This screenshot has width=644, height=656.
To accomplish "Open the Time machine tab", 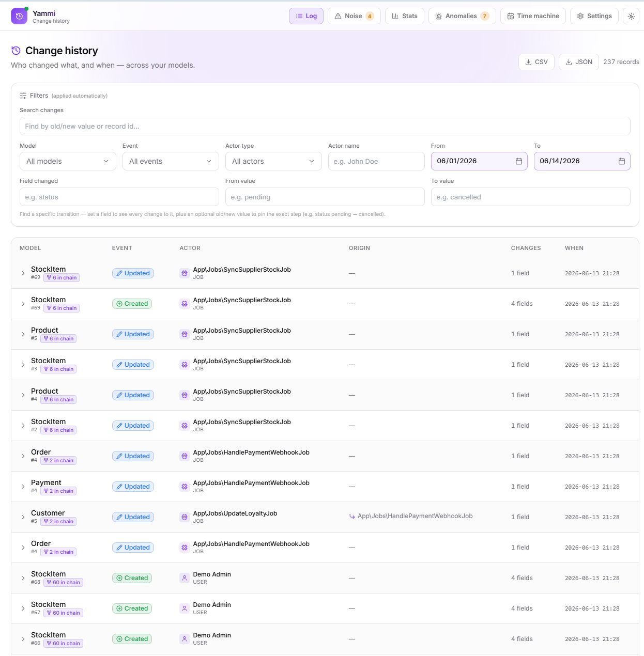I will pyautogui.click(x=533, y=16).
